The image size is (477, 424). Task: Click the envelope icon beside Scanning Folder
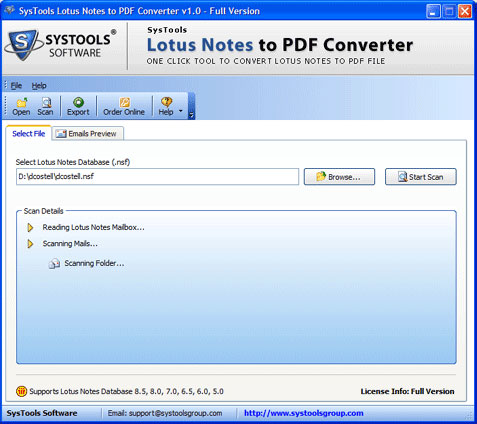coord(54,264)
